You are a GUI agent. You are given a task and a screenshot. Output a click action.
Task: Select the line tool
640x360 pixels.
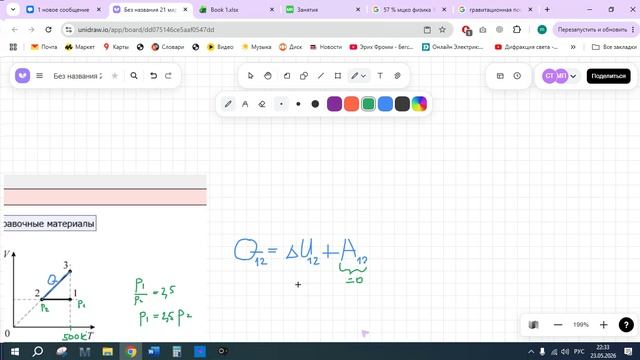(x=321, y=76)
